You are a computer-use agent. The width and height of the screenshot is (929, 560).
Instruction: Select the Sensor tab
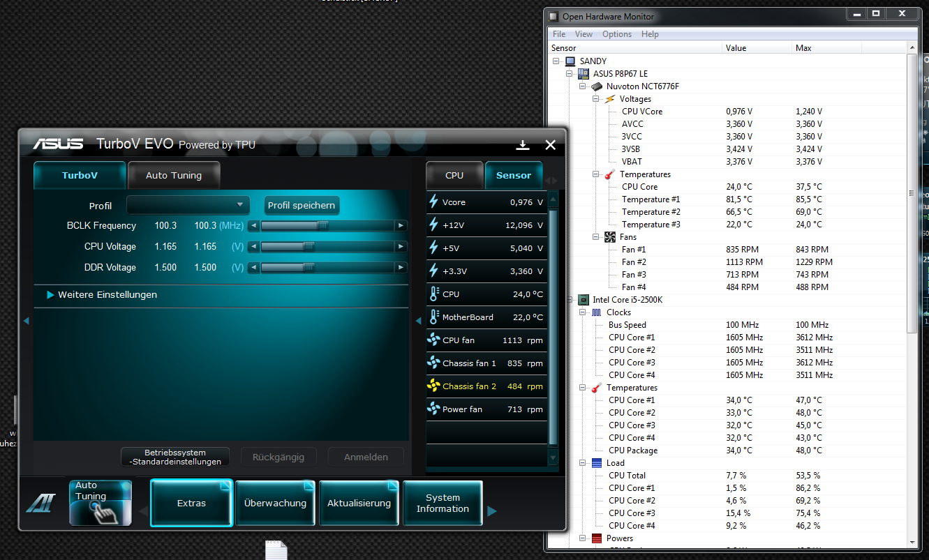[x=514, y=175]
